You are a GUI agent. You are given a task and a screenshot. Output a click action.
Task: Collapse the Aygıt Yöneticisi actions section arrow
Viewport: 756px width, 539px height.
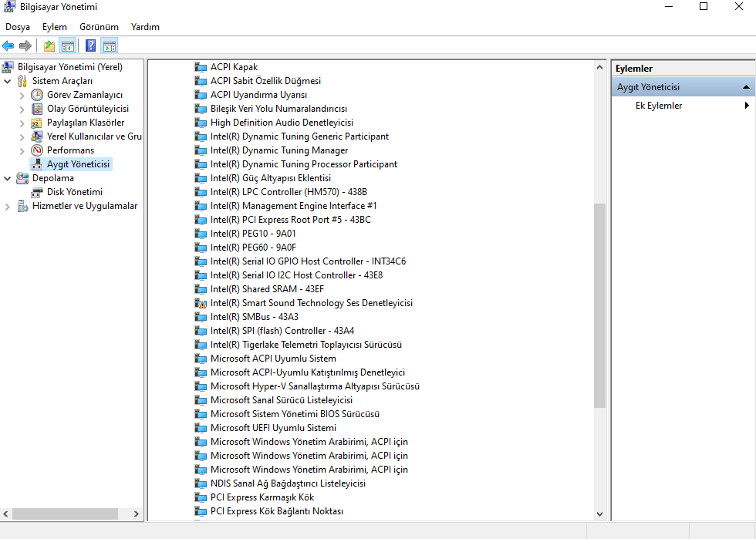(x=746, y=87)
